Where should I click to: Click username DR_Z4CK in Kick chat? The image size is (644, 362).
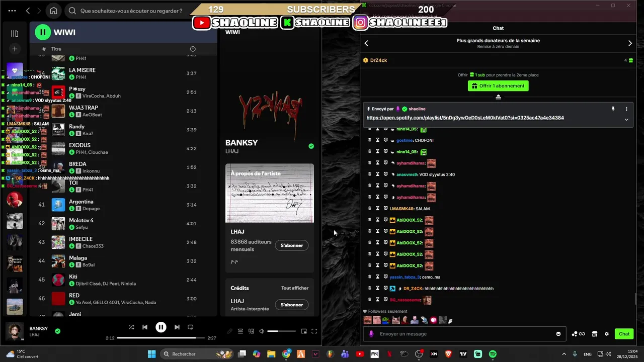(x=413, y=289)
